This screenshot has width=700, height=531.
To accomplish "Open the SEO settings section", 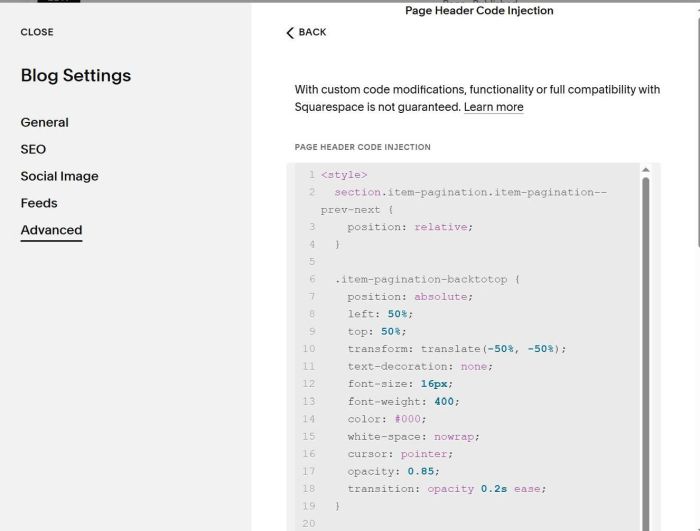I will [33, 149].
